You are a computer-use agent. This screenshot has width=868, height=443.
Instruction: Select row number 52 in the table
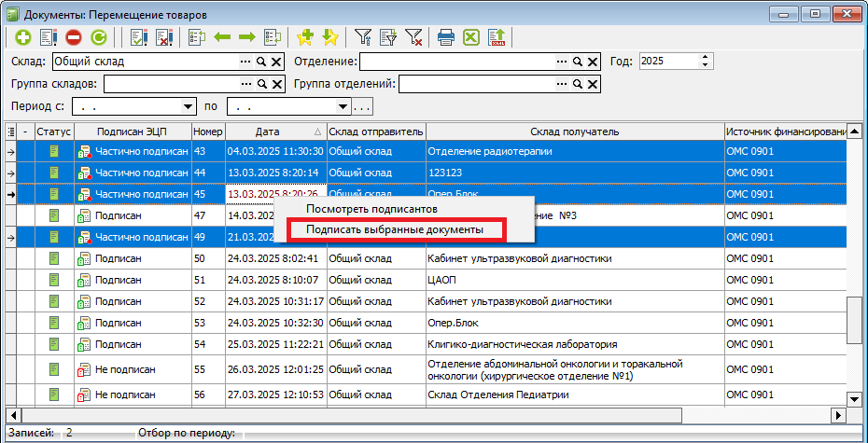pyautogui.click(x=199, y=301)
